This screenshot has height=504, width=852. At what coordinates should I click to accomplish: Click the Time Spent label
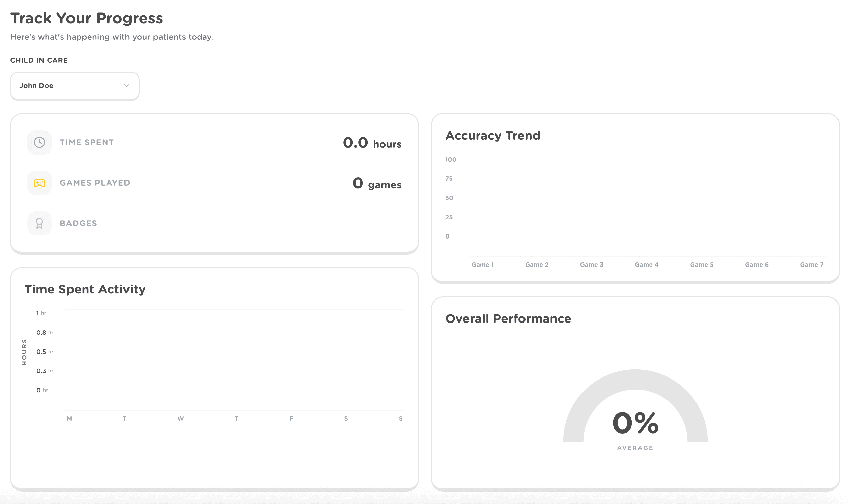pos(87,142)
